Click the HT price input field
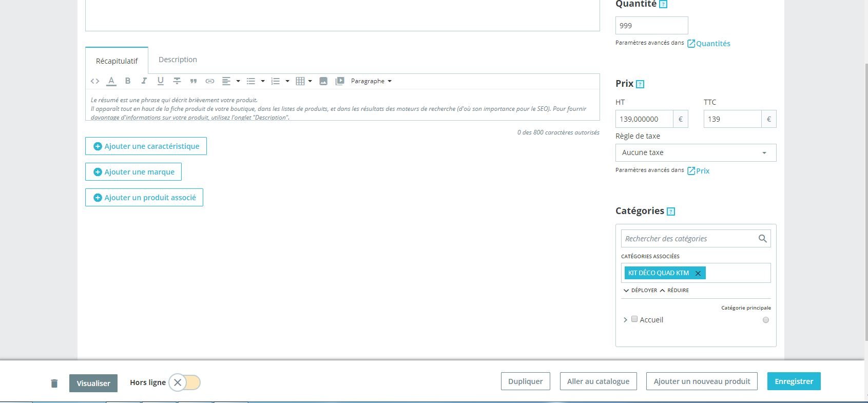 (644, 119)
